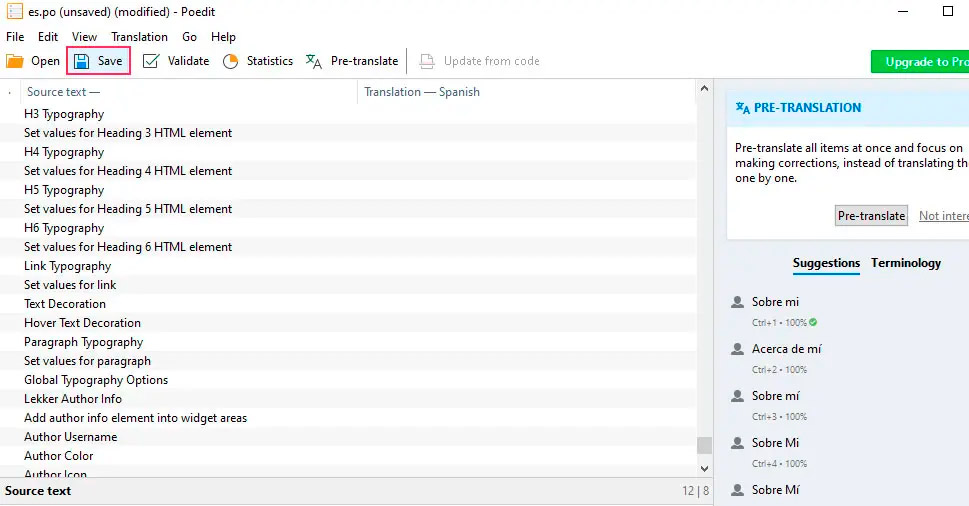Open Statistics via the pie chart icon
969x506 pixels.
(231, 61)
